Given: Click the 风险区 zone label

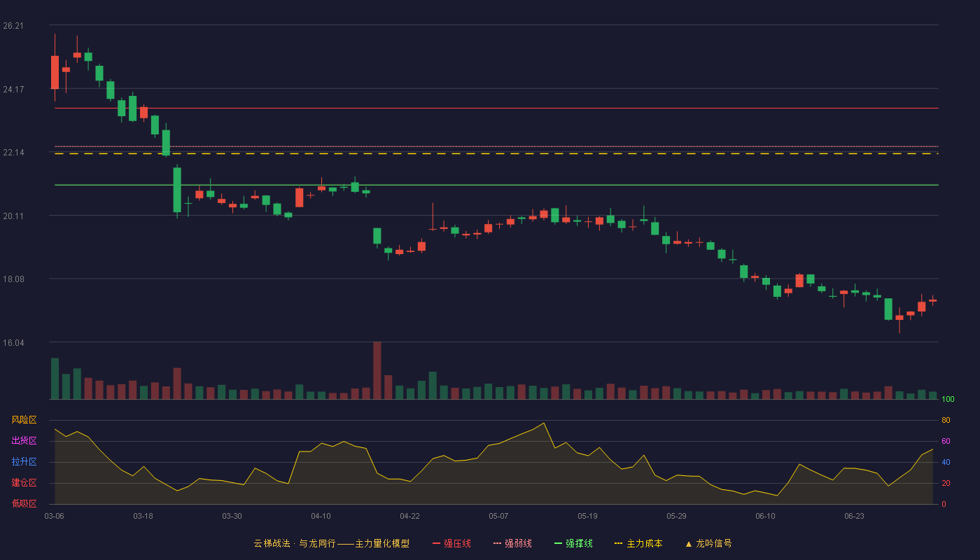Looking at the screenshot, I should coord(24,420).
